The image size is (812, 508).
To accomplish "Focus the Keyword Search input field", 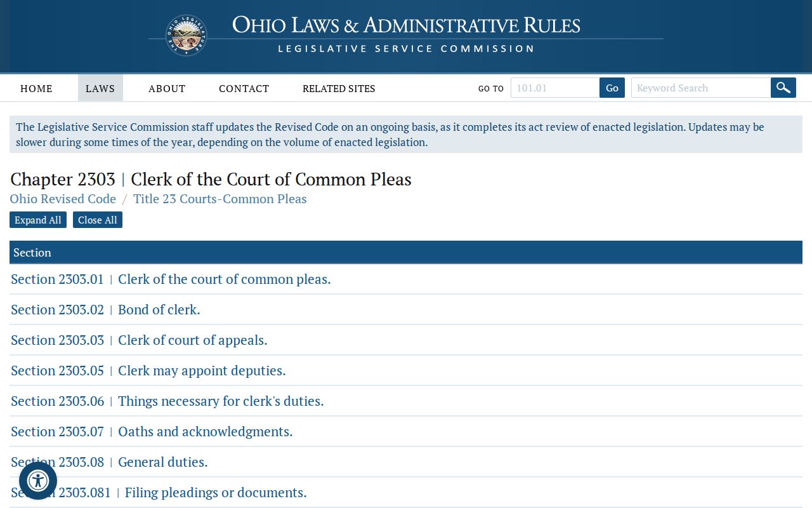I will click(701, 88).
